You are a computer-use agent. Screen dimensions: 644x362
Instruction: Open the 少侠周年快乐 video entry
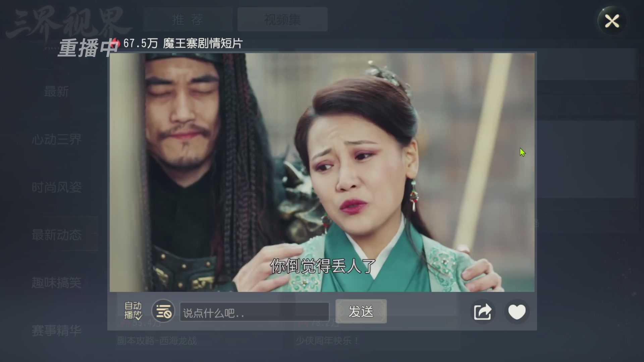(x=327, y=341)
